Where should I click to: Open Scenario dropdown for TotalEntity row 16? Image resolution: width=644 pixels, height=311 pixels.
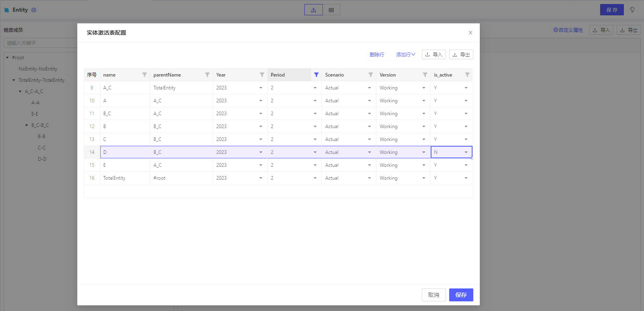(x=369, y=178)
